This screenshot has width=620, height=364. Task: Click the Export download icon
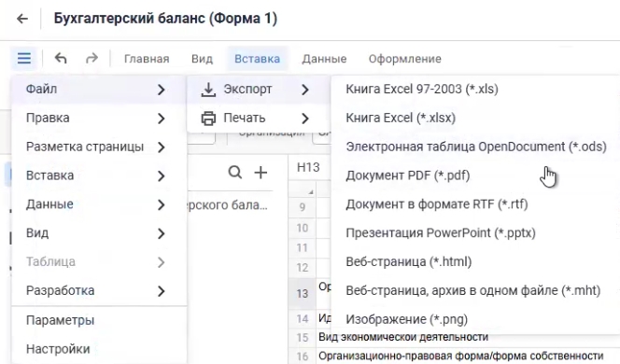pos(208,90)
